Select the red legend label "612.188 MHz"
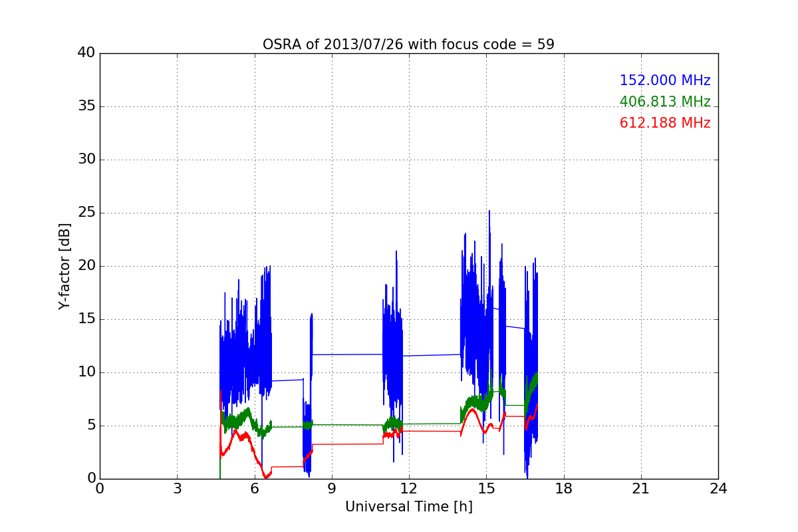 pyautogui.click(x=665, y=123)
